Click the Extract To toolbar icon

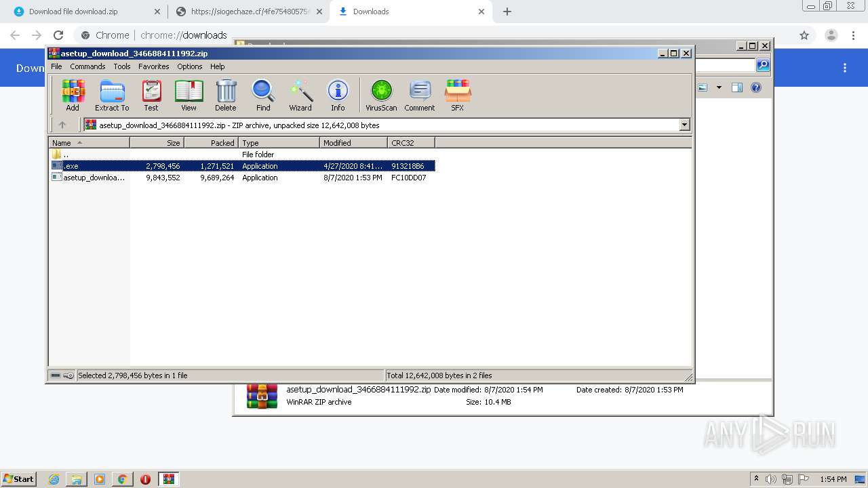click(112, 96)
